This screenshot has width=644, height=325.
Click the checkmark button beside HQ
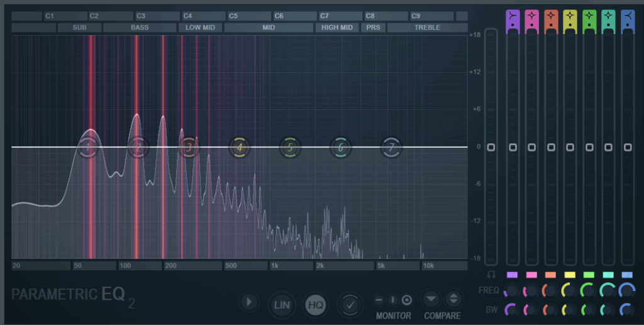pos(350,304)
